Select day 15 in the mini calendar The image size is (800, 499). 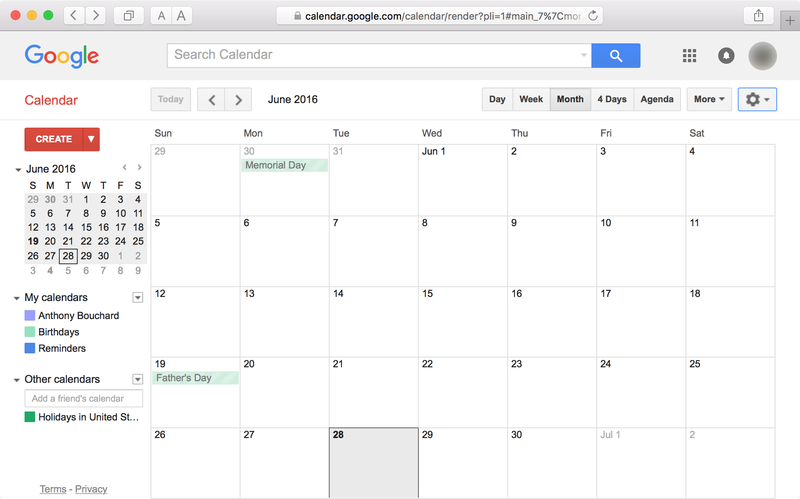tap(86, 227)
